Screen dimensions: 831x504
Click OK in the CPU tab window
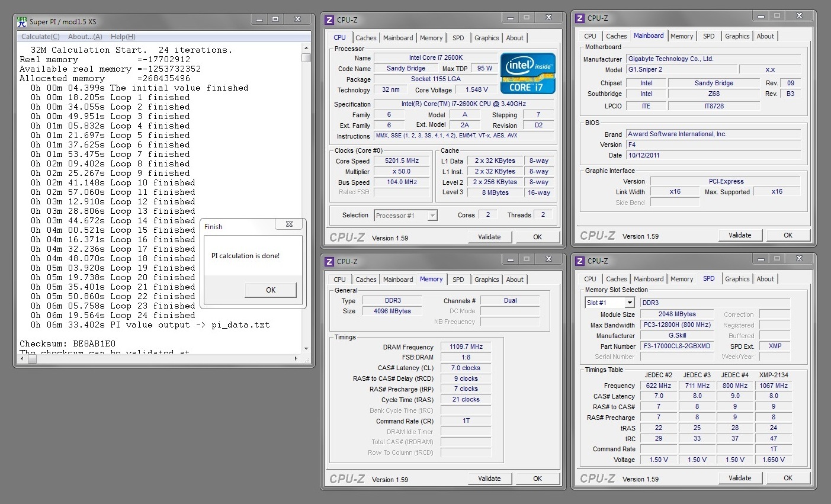click(537, 237)
